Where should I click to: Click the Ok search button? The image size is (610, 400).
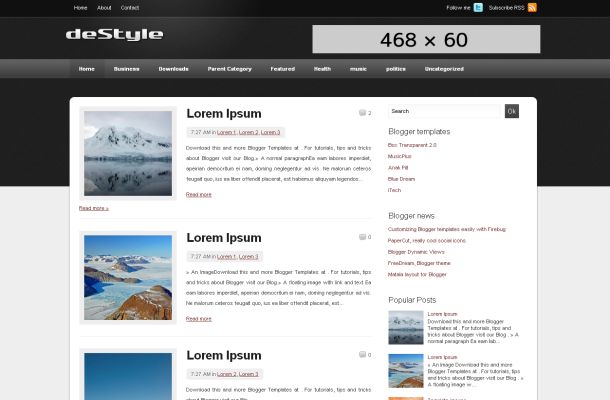pos(512,111)
